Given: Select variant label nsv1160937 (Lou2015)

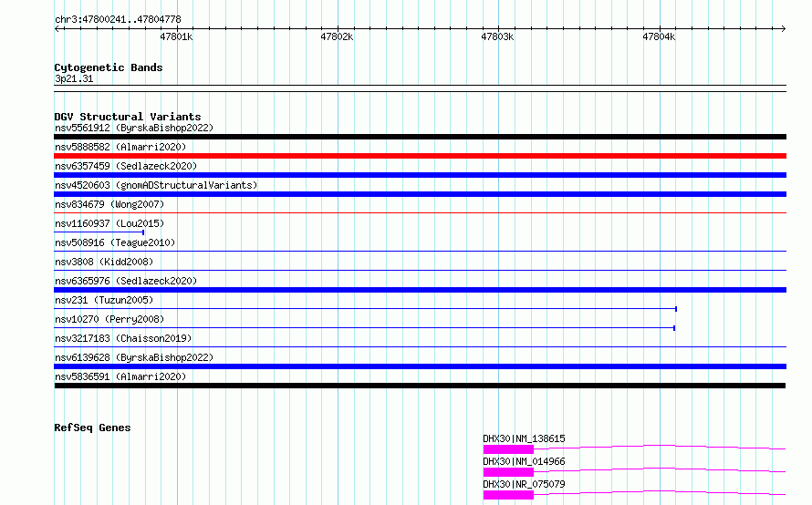Looking at the screenshot, I should [x=109, y=223].
